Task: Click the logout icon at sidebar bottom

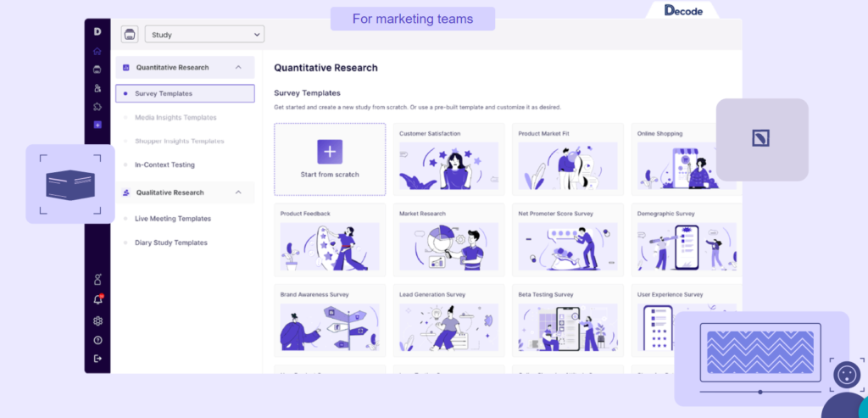Action: [98, 358]
